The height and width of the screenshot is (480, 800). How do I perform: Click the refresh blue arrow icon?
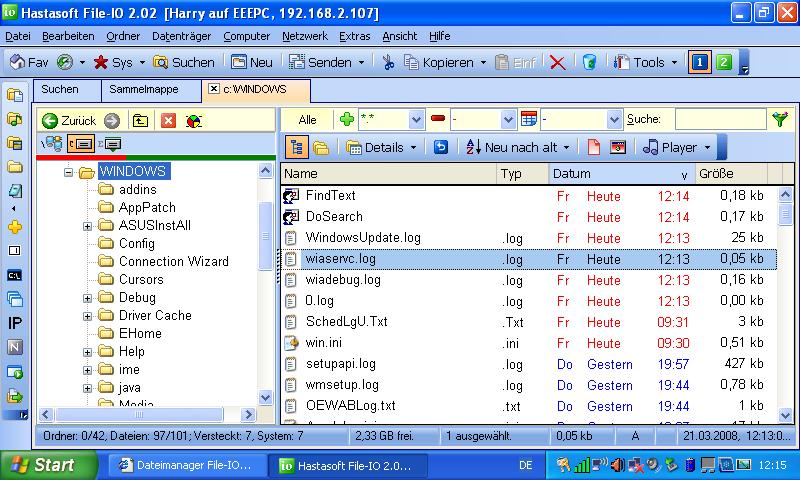(440, 147)
